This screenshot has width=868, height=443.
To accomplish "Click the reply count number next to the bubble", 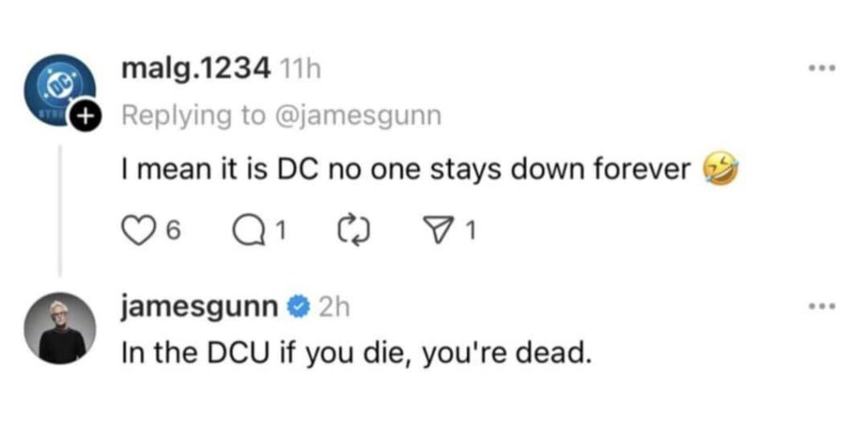I will coord(278,227).
